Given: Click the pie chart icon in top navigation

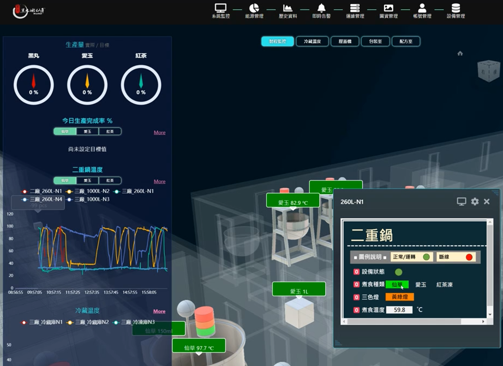Looking at the screenshot, I should [x=254, y=8].
